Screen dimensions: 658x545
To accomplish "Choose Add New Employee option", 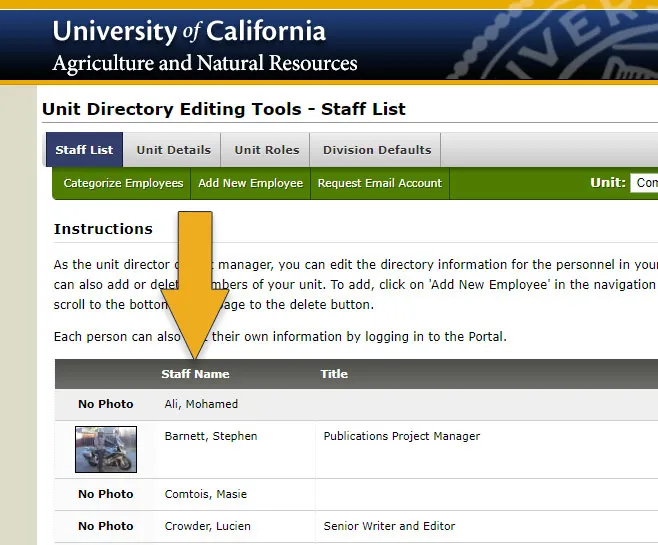I will pos(250,183).
